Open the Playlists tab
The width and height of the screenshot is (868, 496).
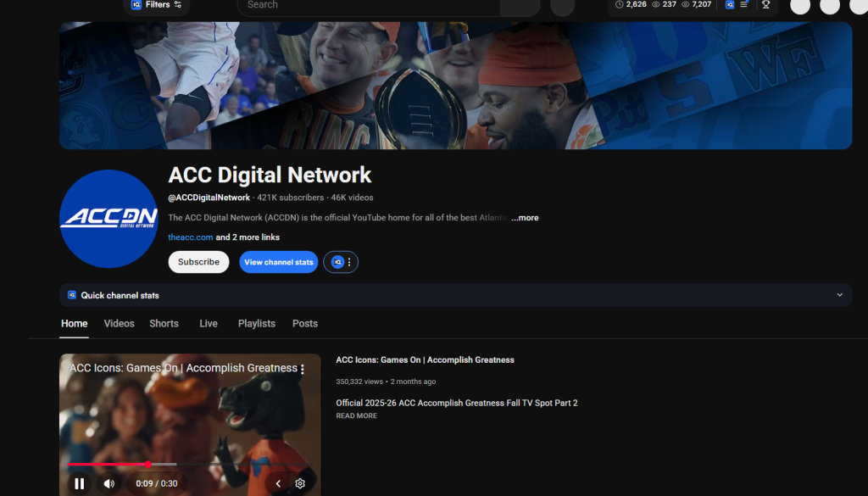pyautogui.click(x=256, y=323)
